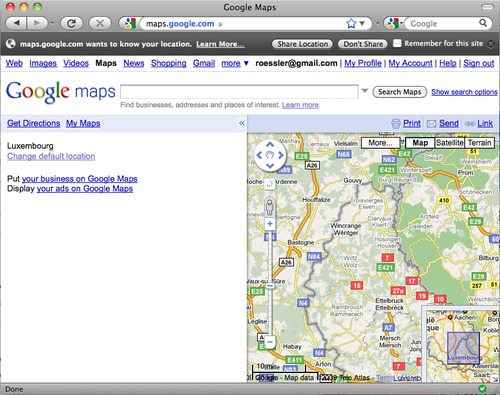Collapse the overview map with the corner arrow
The width and height of the screenshot is (500, 395).
(495, 378)
